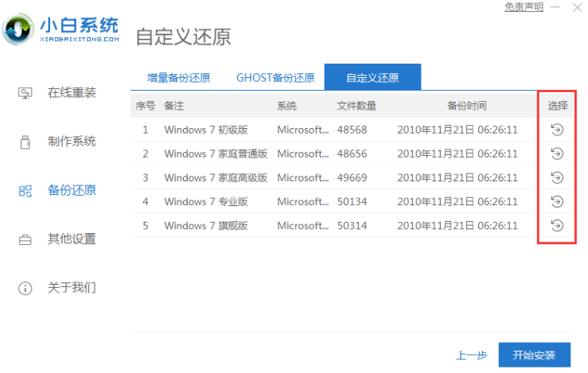Open the 免责声明 link
Screen dimensions: 588x373
tap(524, 7)
